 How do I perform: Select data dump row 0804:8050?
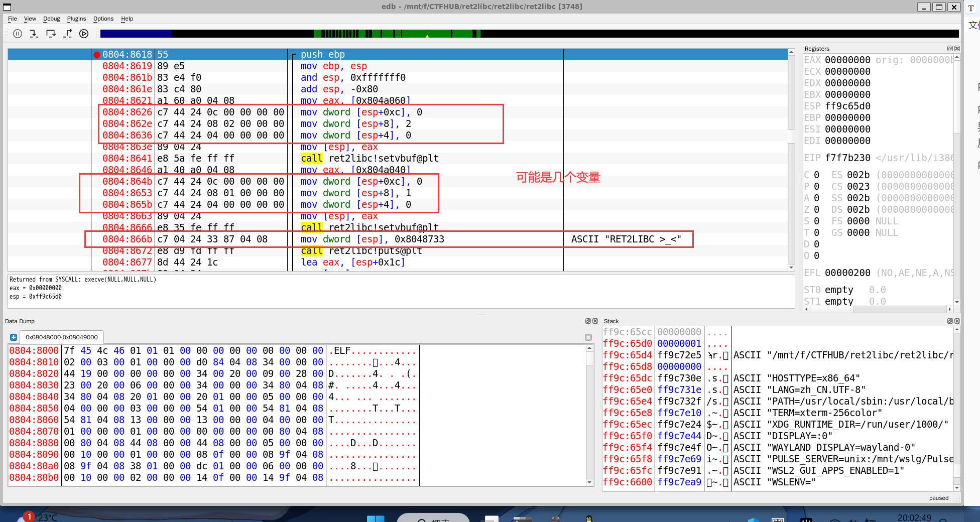(213, 409)
